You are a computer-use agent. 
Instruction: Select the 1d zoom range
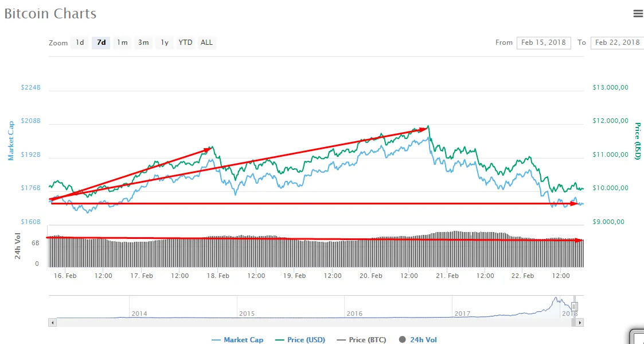point(80,42)
